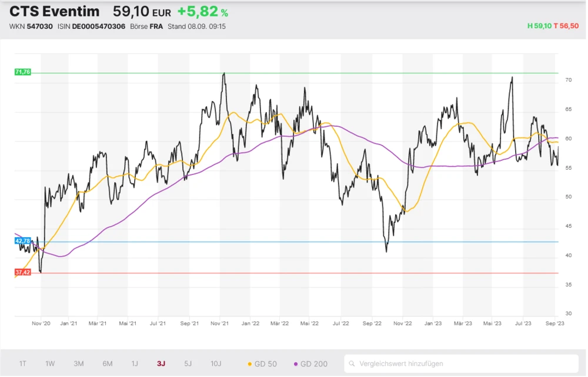Click the H 59,10 daily high value
The height and width of the screenshot is (377, 588).
(539, 26)
